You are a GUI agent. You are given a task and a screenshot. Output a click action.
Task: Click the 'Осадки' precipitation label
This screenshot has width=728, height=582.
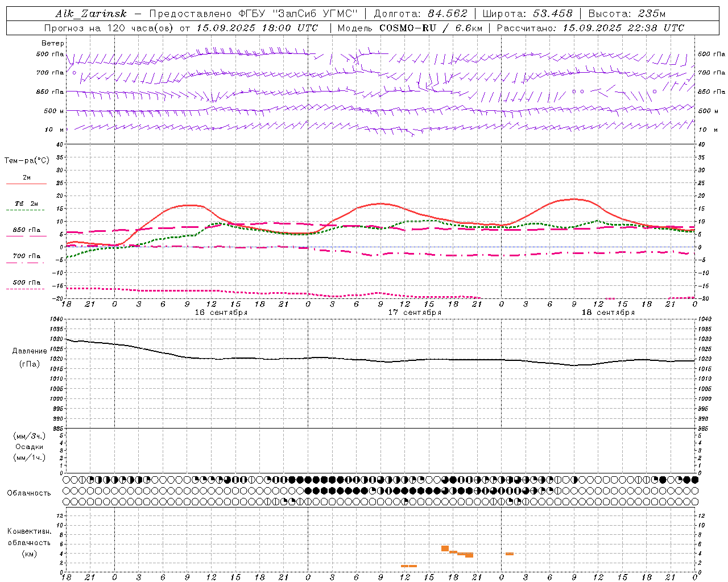(x=30, y=447)
